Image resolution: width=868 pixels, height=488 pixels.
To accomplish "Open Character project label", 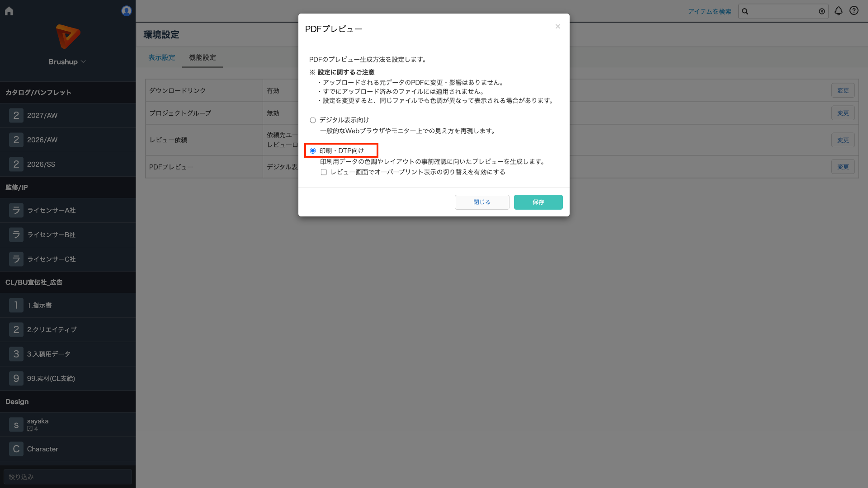I will [x=42, y=449].
